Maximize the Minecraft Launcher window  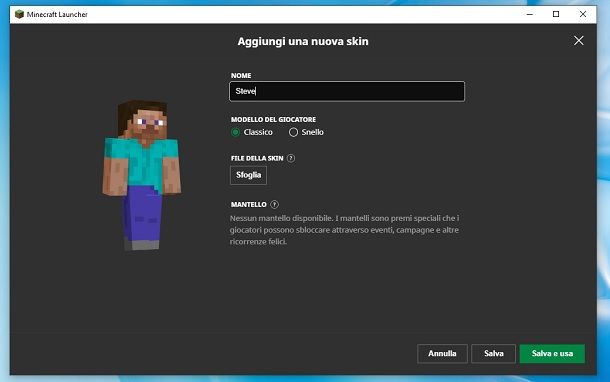click(x=556, y=14)
